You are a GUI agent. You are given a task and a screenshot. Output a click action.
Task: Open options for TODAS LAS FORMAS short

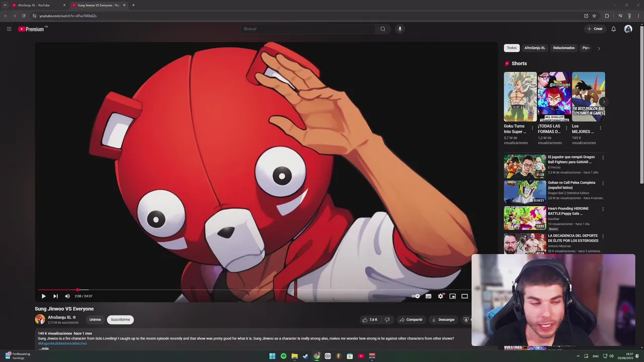pos(566,128)
